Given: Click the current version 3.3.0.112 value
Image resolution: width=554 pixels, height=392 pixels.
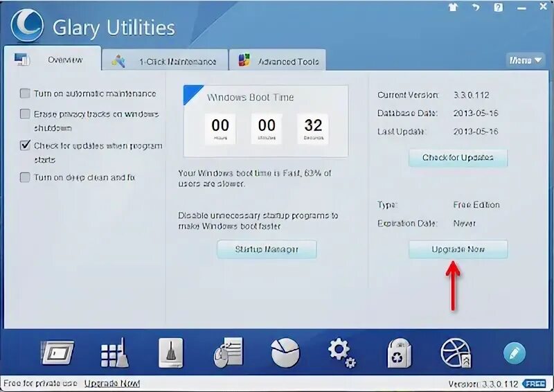Looking at the screenshot, I should coord(472,95).
